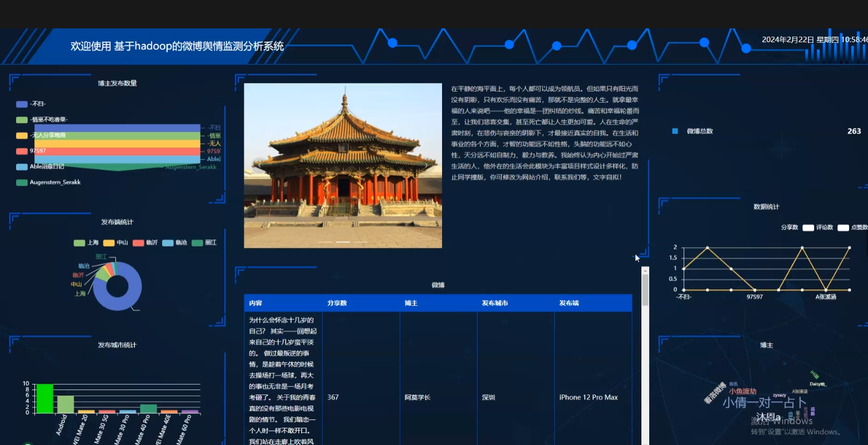Image resolution: width=868 pixels, height=445 pixels.
Task: Toggle the -不扫- legend entry
Action: coord(31,104)
